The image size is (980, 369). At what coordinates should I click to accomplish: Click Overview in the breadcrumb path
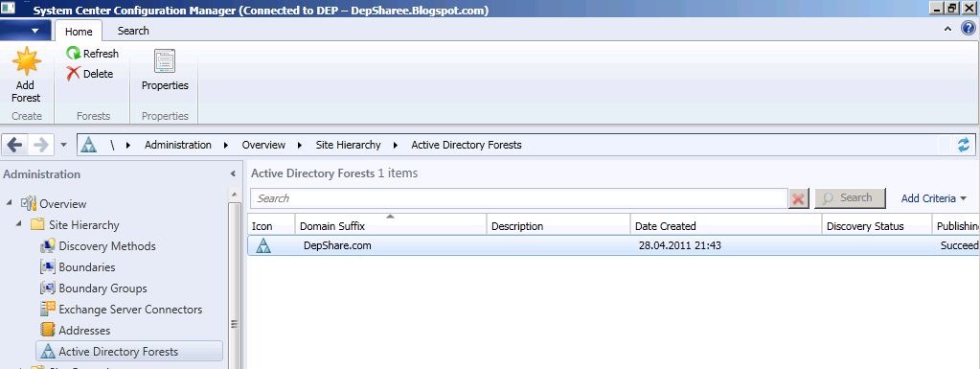(x=263, y=145)
